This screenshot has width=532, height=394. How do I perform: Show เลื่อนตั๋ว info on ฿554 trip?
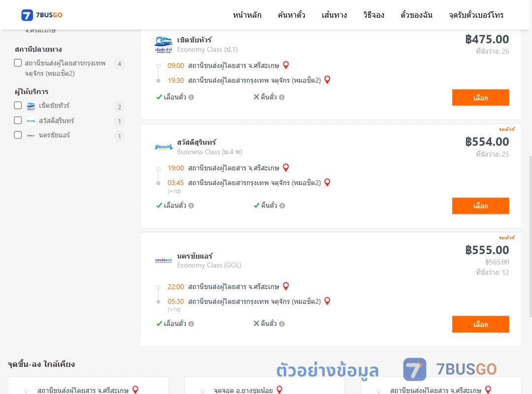(x=191, y=206)
